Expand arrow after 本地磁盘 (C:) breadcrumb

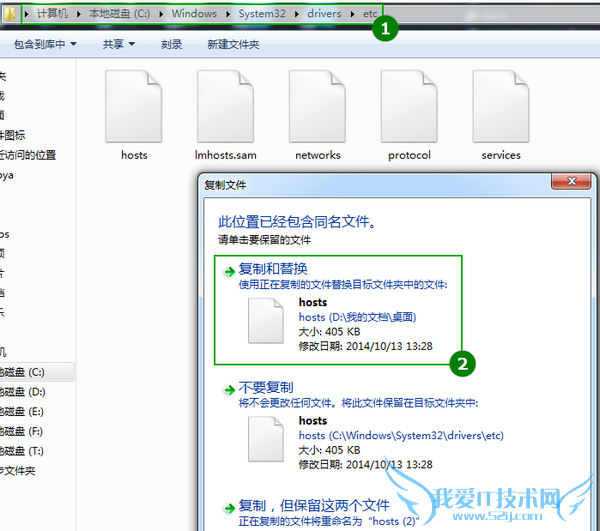pos(161,14)
